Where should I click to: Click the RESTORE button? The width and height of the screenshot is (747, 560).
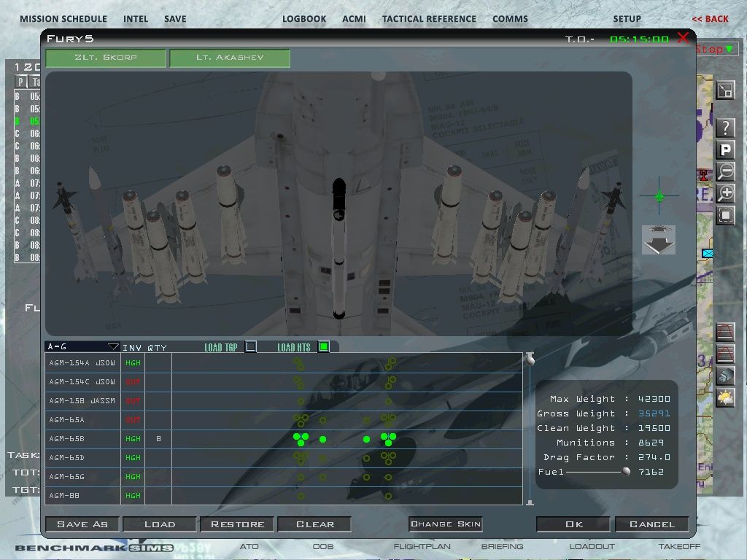coord(237,524)
